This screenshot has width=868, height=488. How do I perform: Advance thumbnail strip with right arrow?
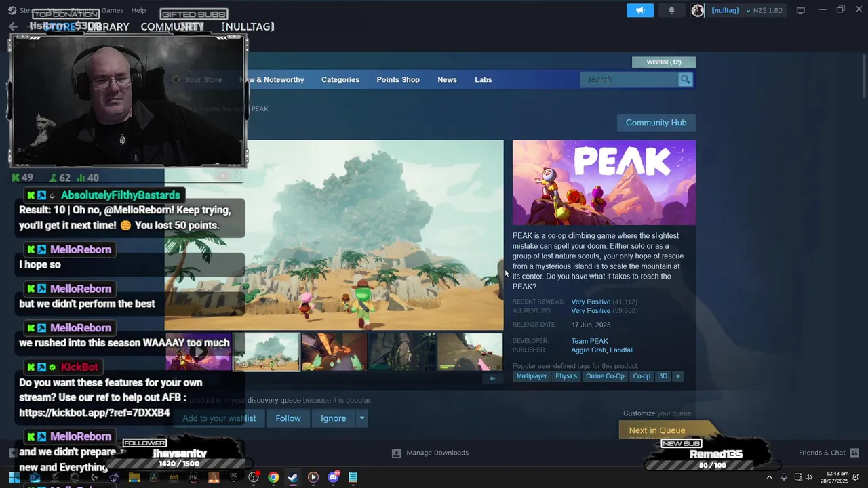(x=493, y=378)
